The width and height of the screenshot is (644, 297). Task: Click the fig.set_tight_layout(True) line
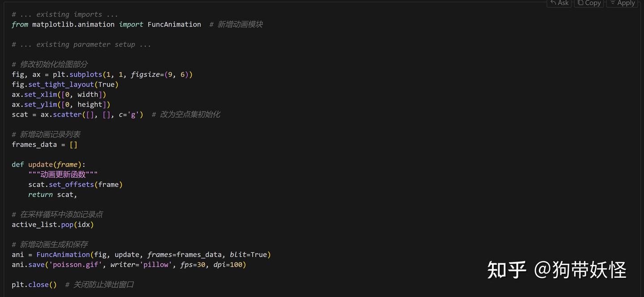[65, 84]
